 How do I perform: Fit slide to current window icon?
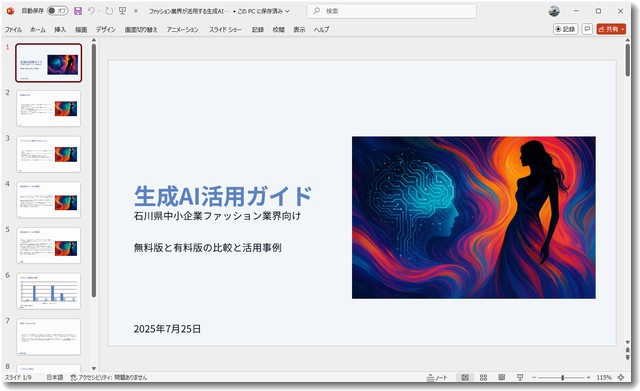pyautogui.click(x=621, y=378)
